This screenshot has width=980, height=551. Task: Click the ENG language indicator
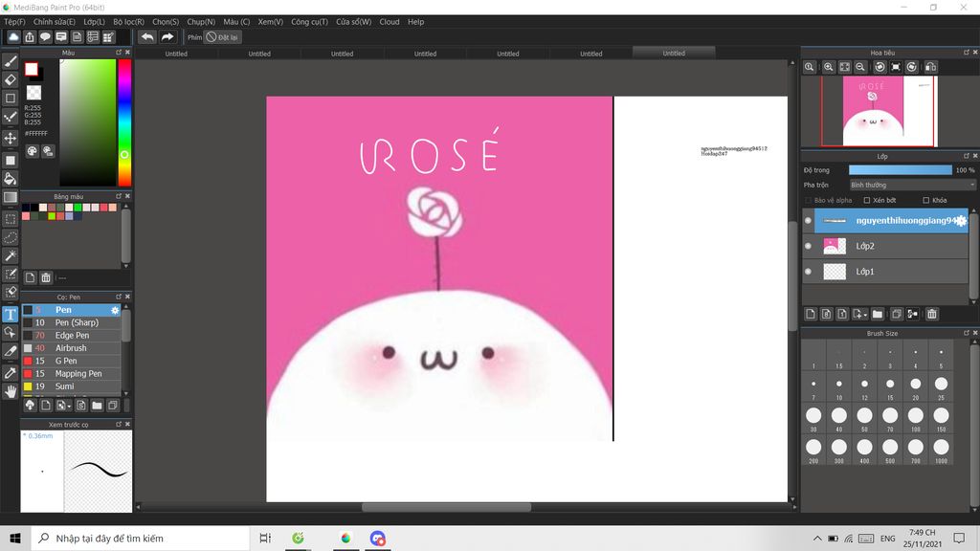tap(887, 539)
